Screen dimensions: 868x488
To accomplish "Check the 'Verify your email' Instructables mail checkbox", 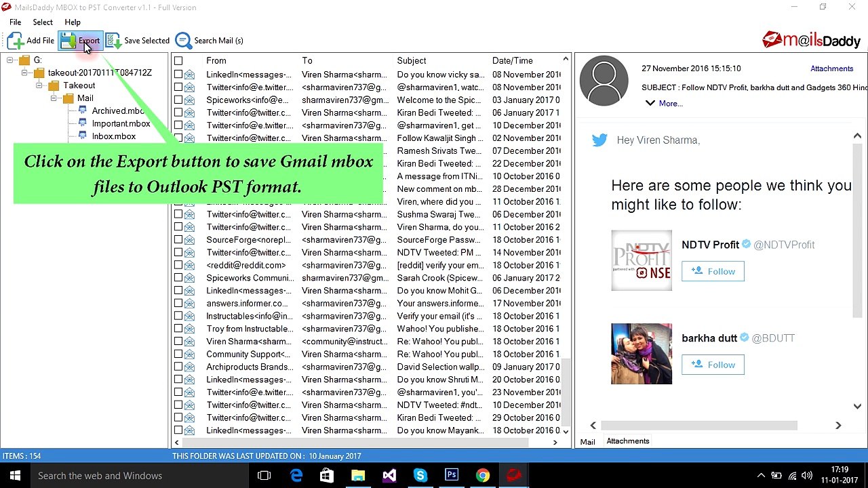I will 178,316.
